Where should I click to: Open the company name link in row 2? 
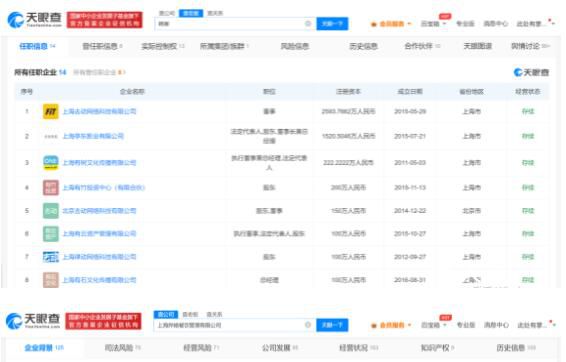[x=93, y=136]
